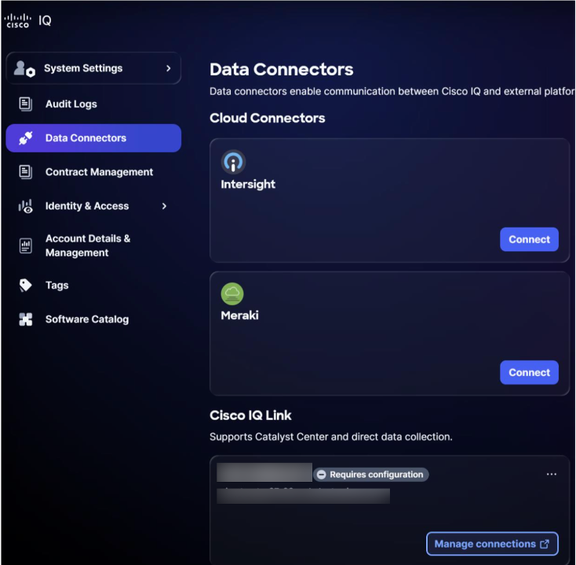Click the Meraki card title

[240, 315]
